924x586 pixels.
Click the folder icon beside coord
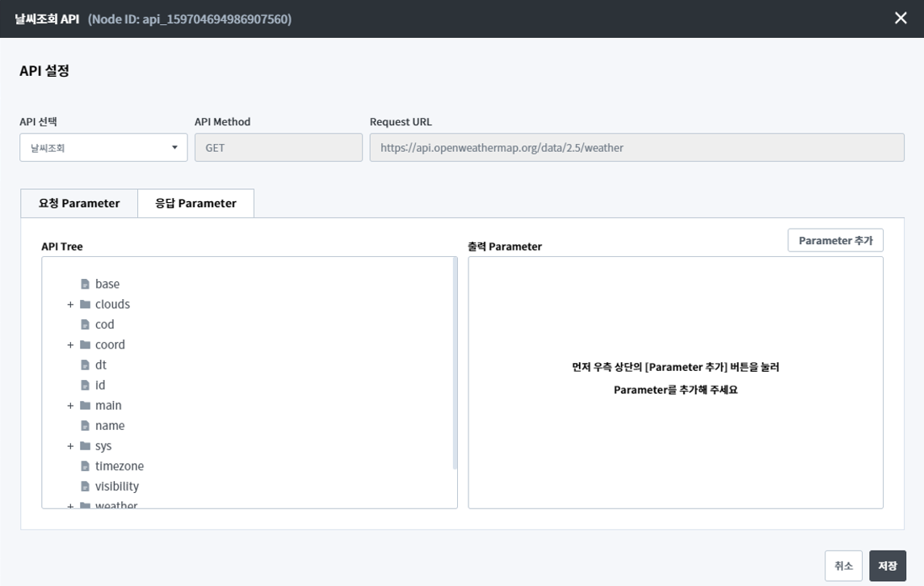pos(85,345)
